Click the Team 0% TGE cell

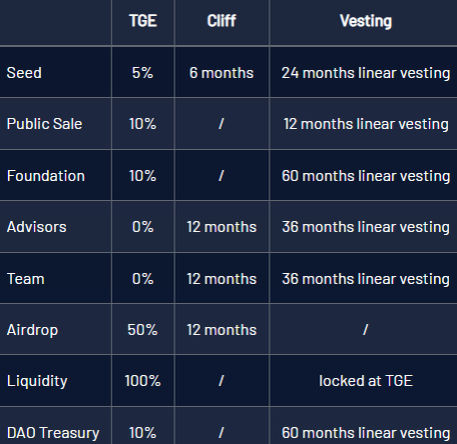coord(143,279)
